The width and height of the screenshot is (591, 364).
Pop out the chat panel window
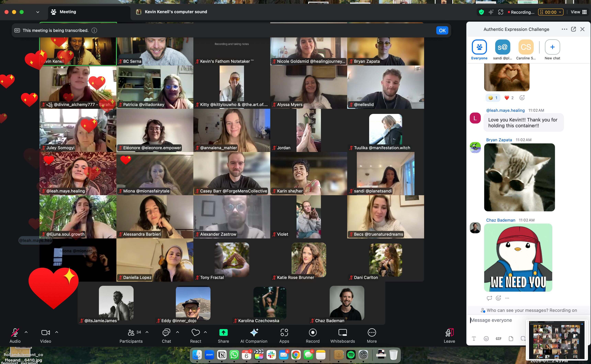click(573, 29)
